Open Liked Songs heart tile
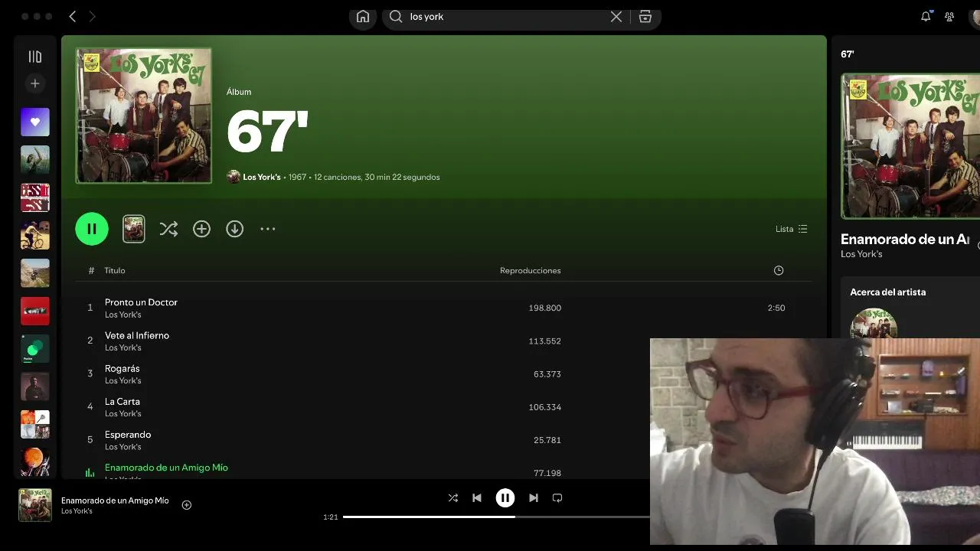 click(35, 122)
